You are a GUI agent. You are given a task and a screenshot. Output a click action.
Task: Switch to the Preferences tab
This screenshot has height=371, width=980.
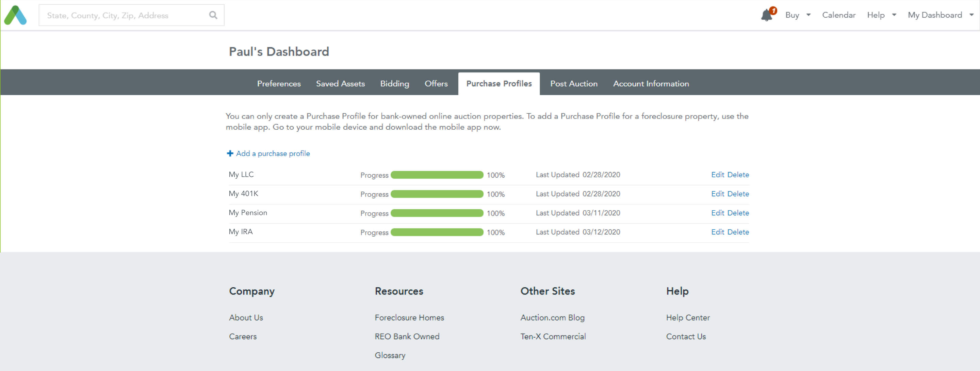coord(278,84)
